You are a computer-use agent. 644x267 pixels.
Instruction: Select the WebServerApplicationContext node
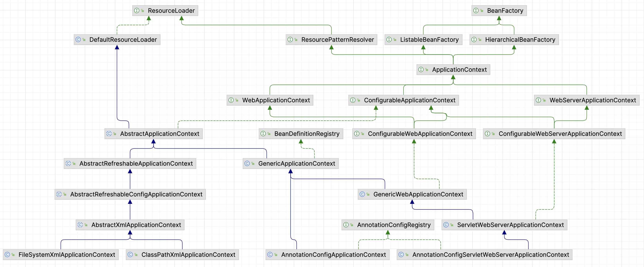pyautogui.click(x=587, y=100)
